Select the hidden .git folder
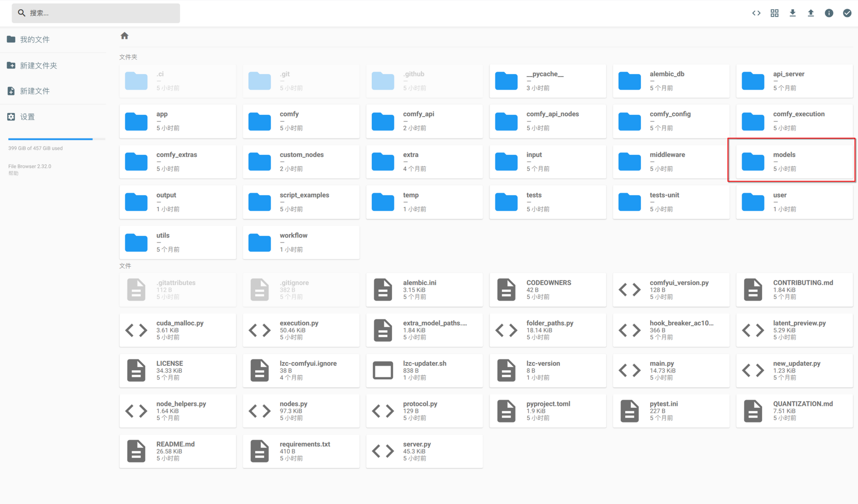858x504 pixels. coord(301,81)
